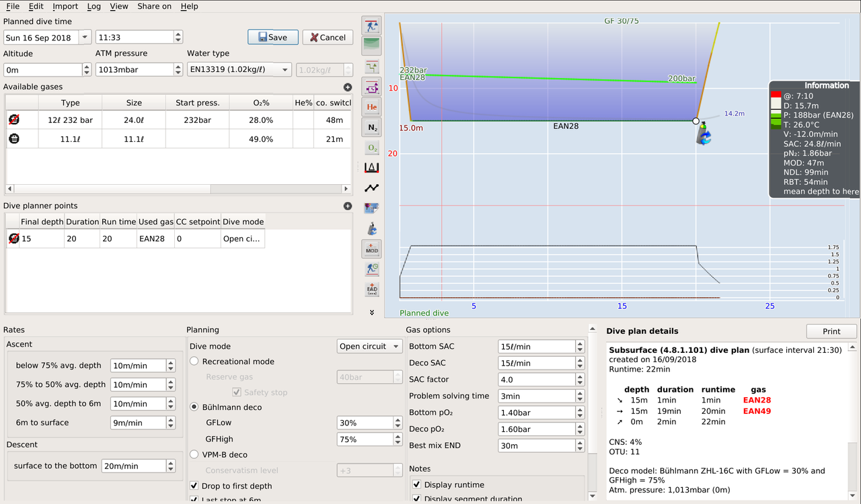The width and height of the screenshot is (861, 504).
Task: Open the Water type dropdown
Action: tap(239, 69)
